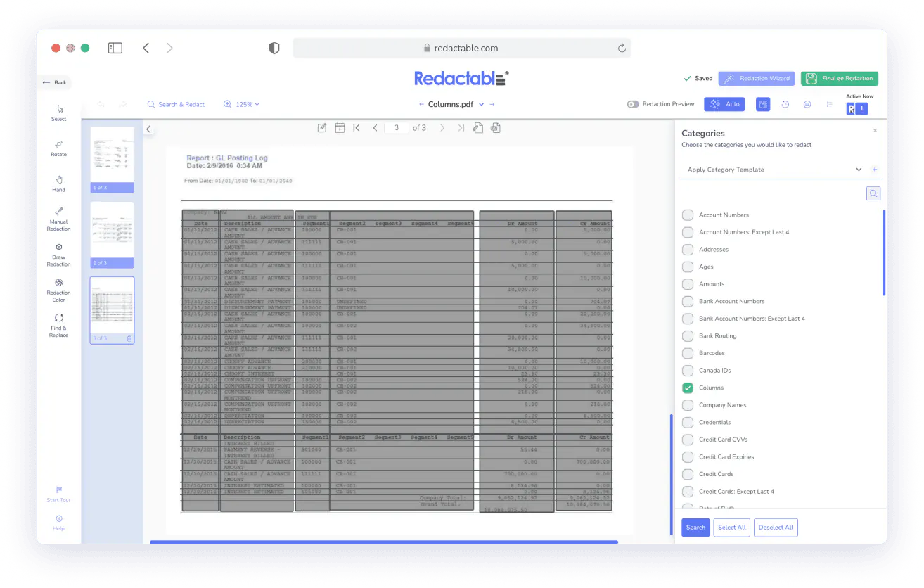
Task: Open Search & Redact
Action: pos(176,104)
